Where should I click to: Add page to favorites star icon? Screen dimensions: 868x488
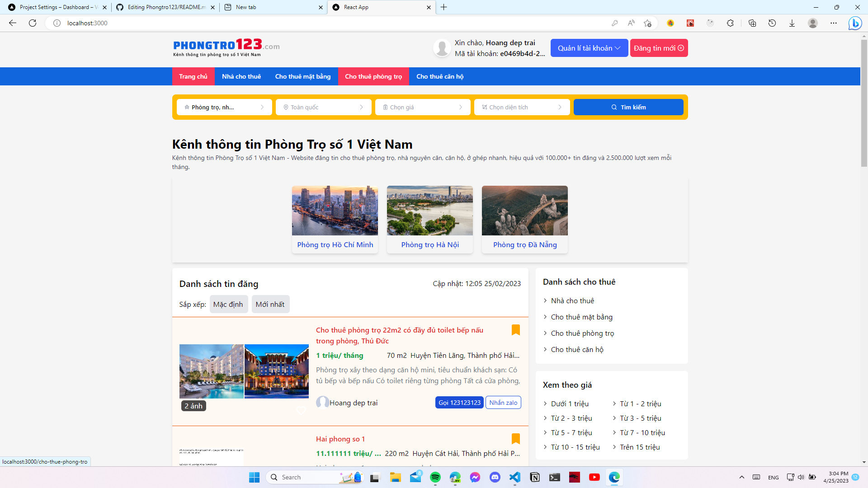click(648, 23)
